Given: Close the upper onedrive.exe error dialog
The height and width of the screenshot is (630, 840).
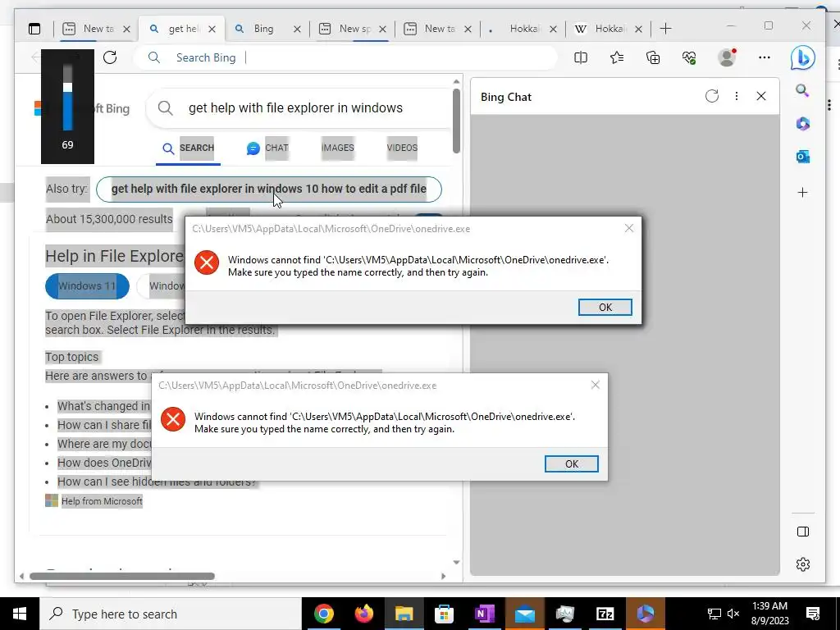Looking at the screenshot, I should point(629,228).
